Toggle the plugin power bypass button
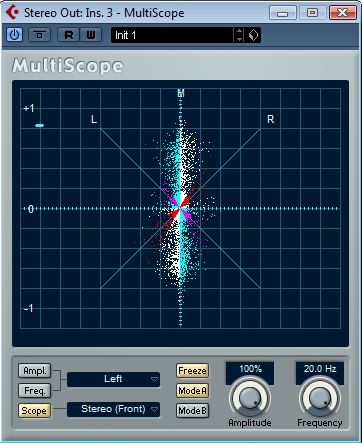The width and height of the screenshot is (362, 443). click(14, 35)
